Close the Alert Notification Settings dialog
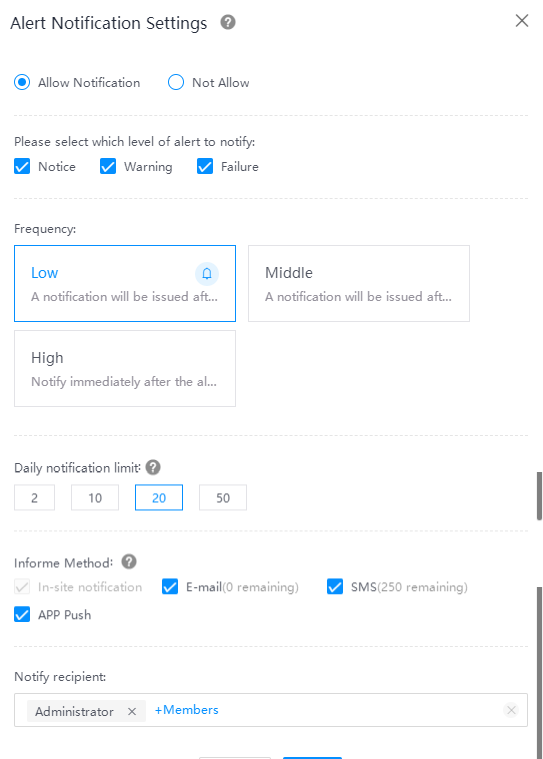This screenshot has height=759, width=543. [522, 21]
